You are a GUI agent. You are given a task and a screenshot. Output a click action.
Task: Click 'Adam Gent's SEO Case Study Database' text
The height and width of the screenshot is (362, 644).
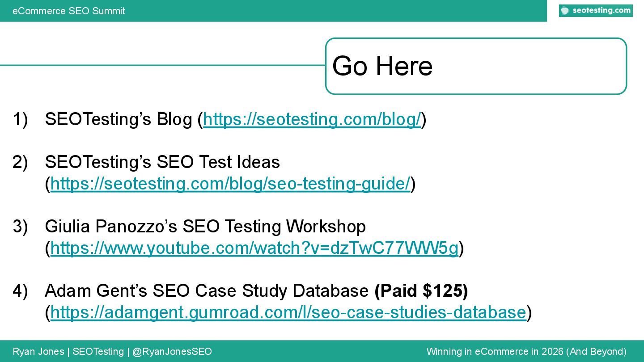[x=206, y=291]
